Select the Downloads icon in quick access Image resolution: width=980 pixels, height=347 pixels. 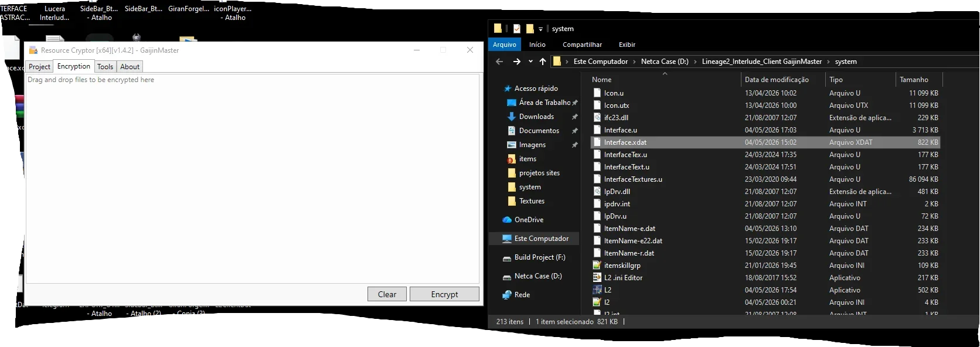click(x=512, y=117)
